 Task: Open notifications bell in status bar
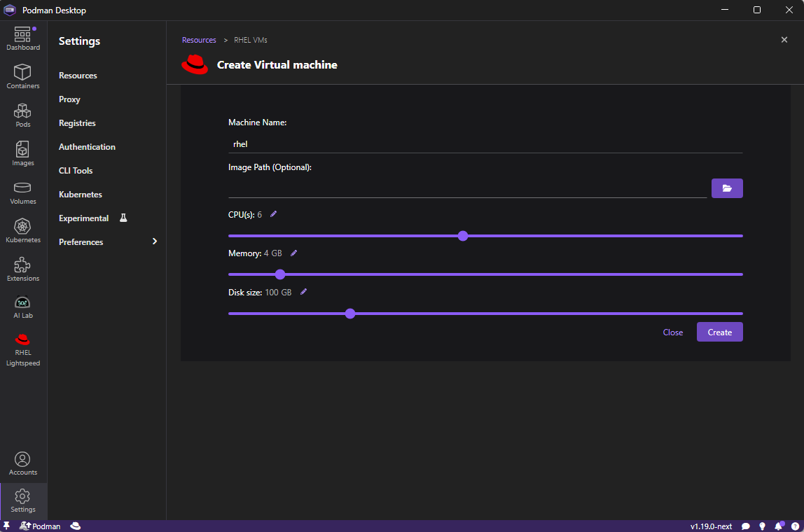click(x=778, y=526)
